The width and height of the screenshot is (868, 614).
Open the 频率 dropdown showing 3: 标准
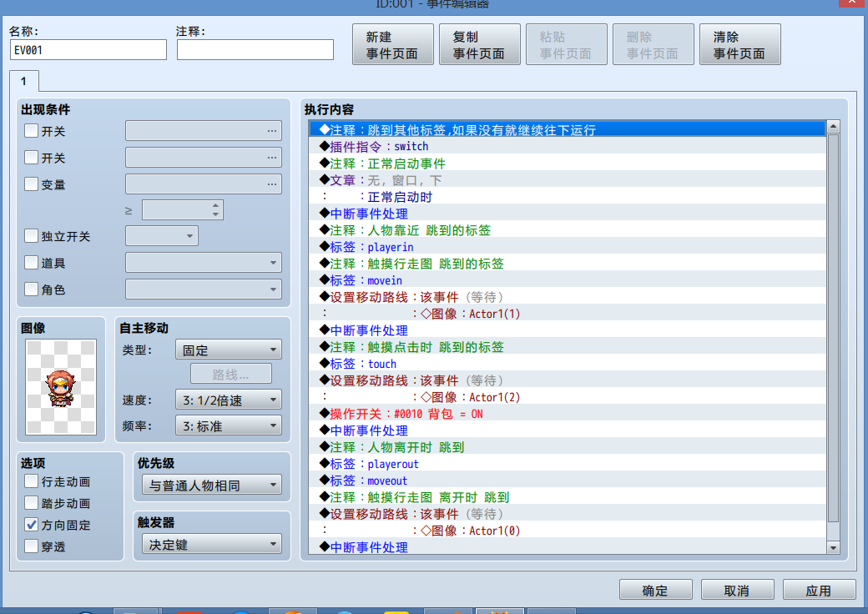coord(229,426)
